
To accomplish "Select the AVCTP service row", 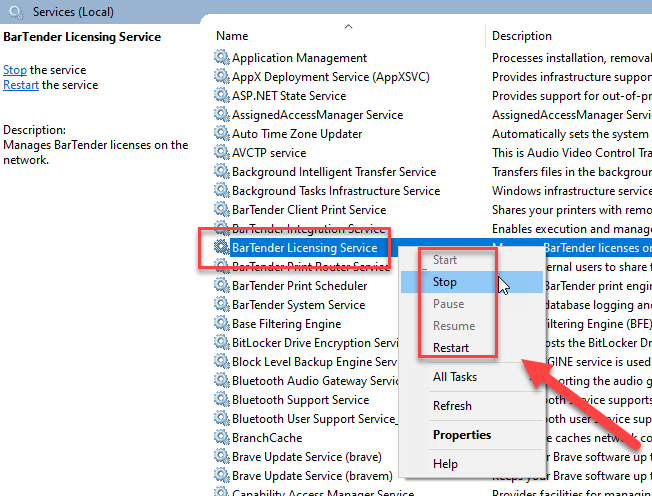I will (x=269, y=153).
